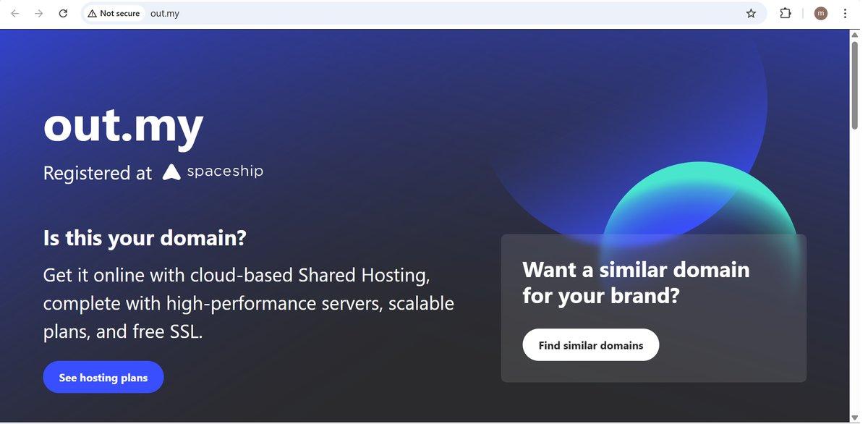Reload the page with refresh icon
Screen dimensions: 868x424
[x=63, y=13]
